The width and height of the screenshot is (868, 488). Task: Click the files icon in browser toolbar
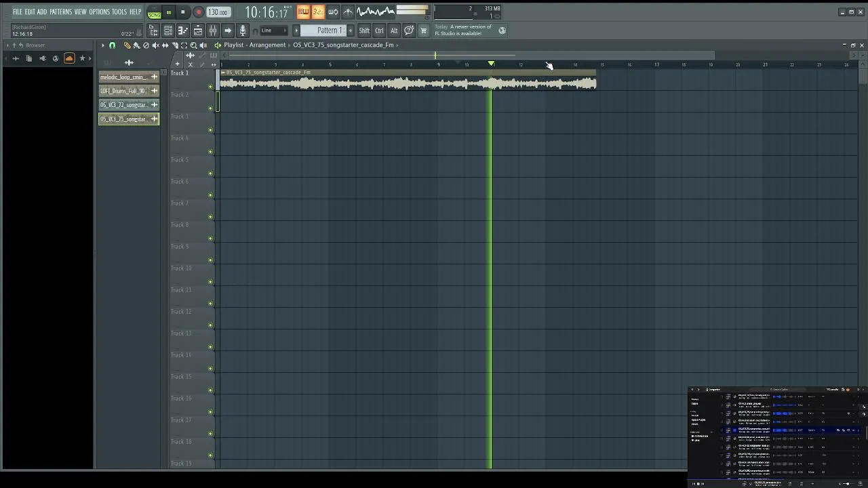pos(28,58)
